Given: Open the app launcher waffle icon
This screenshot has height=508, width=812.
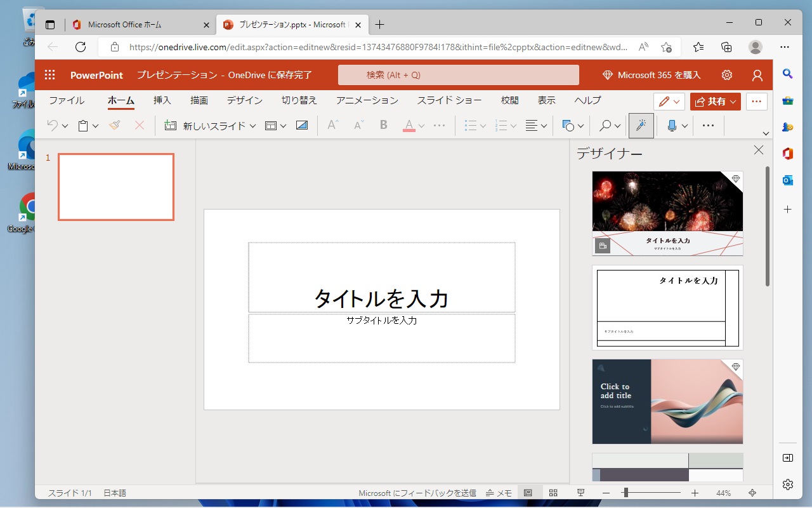Looking at the screenshot, I should pos(49,75).
